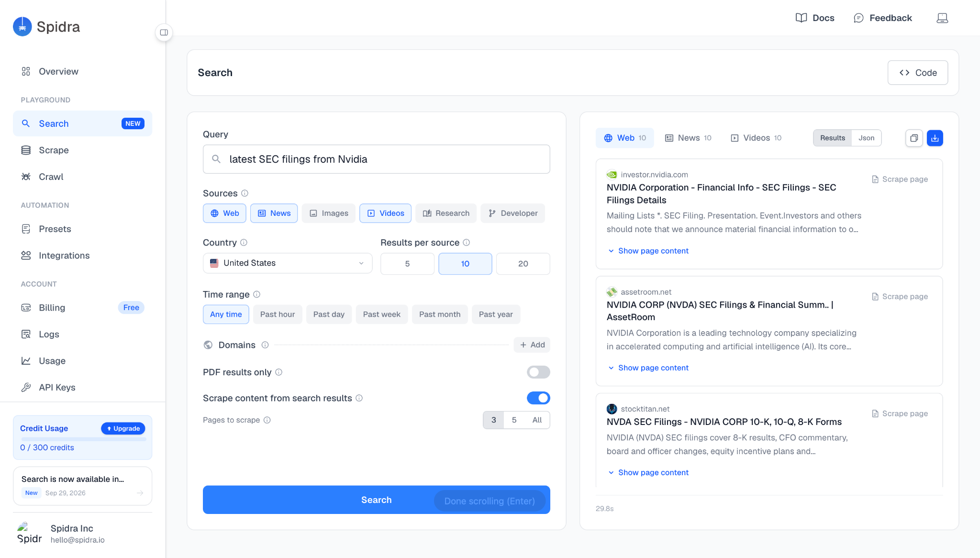Viewport: 980px width, 558px height.
Task: Set pages to scrape to 5
Action: [514, 420]
